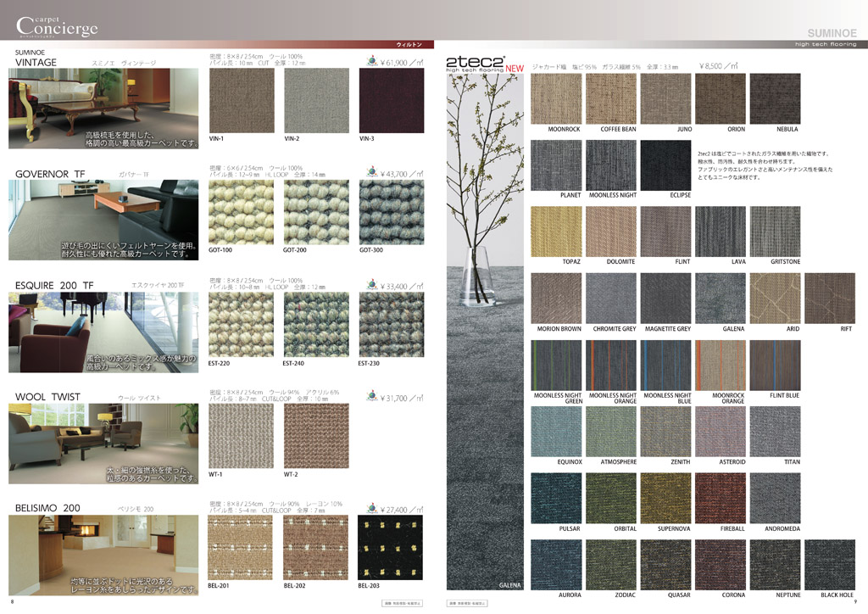Pick the PLANET swatch
Screen dimensions: 868x614
tap(556, 165)
